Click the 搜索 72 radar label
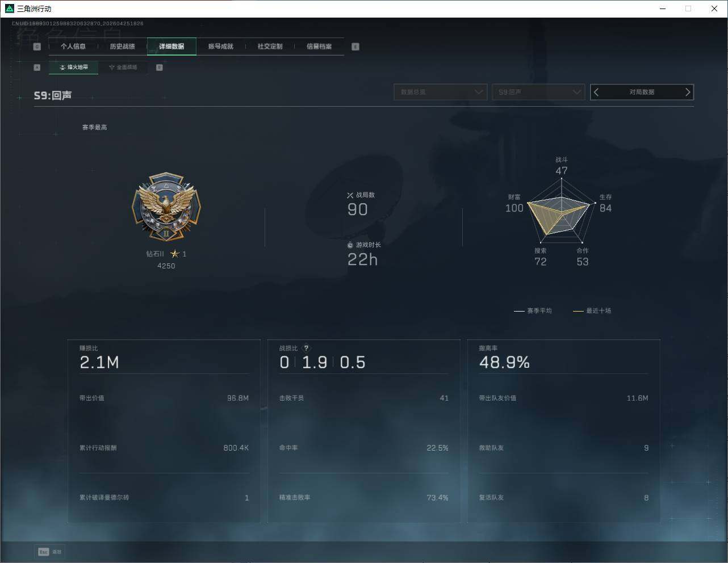 click(x=541, y=257)
